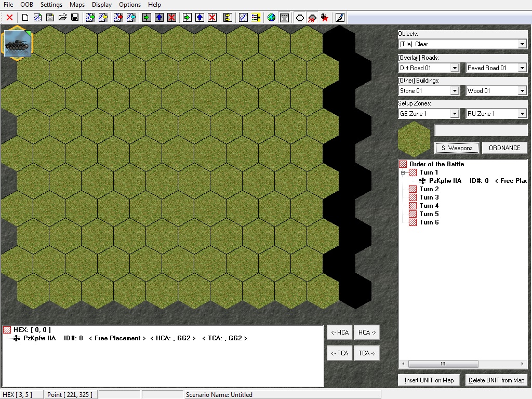The height and width of the screenshot is (399, 532).
Task: Open a scenario with the folder icon
Action: 62,17
